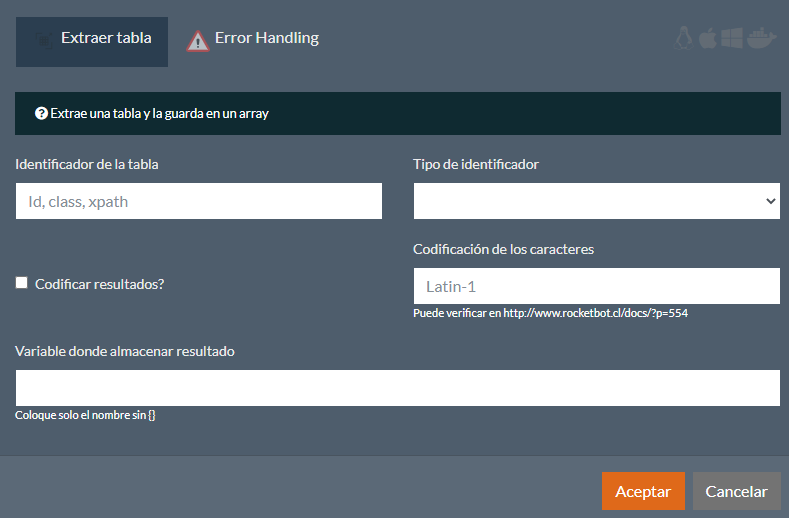
Task: Open the rocketbot.cl docs link
Action: pos(594,313)
